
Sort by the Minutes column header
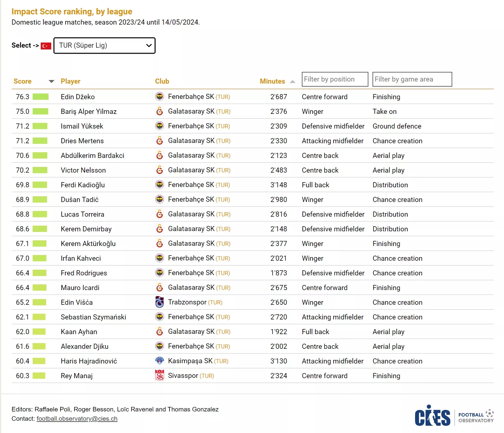272,81
